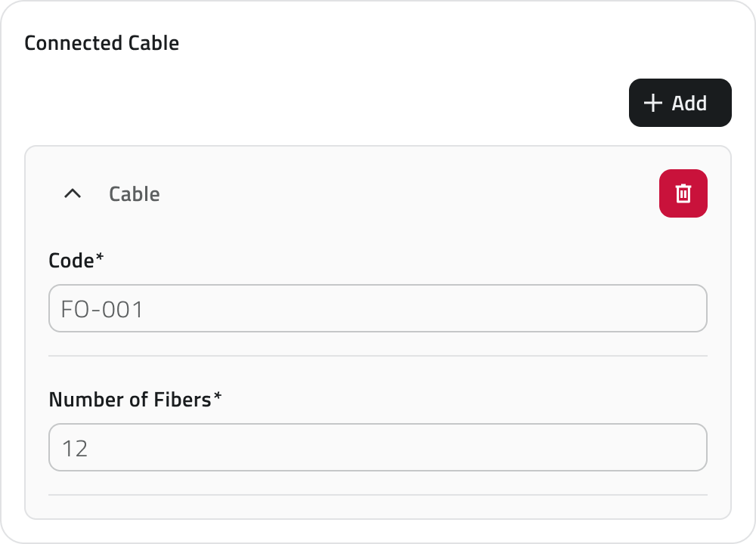This screenshot has width=756, height=544.
Task: Click the Code field label
Action: (x=71, y=261)
